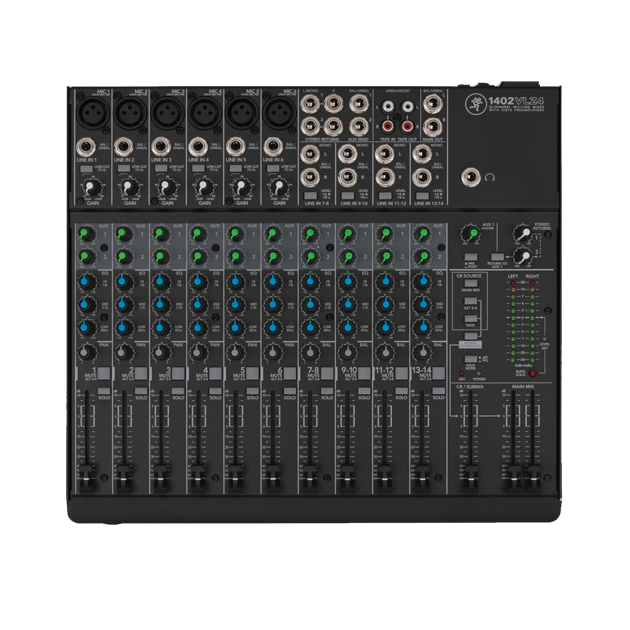This screenshot has width=630, height=630.
Task: Click the channel 5 LOW EQ blue knob
Action: pos(235,327)
